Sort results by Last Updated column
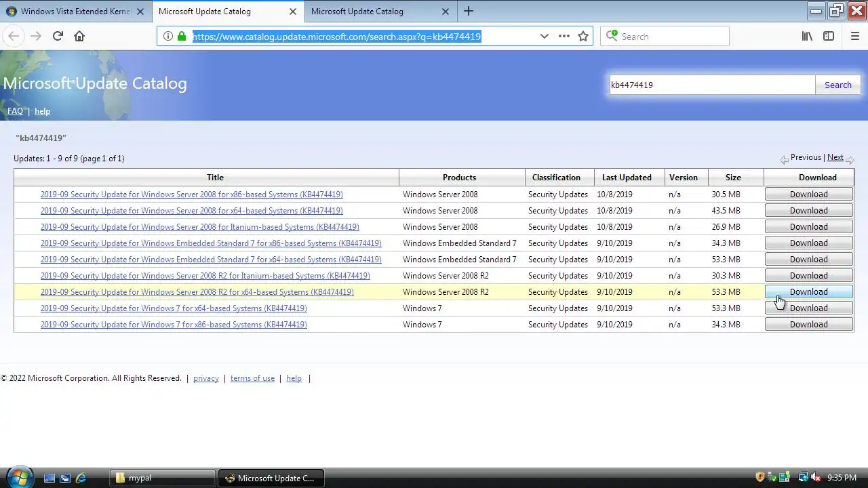Screen dimensions: 868x488 (x=627, y=178)
